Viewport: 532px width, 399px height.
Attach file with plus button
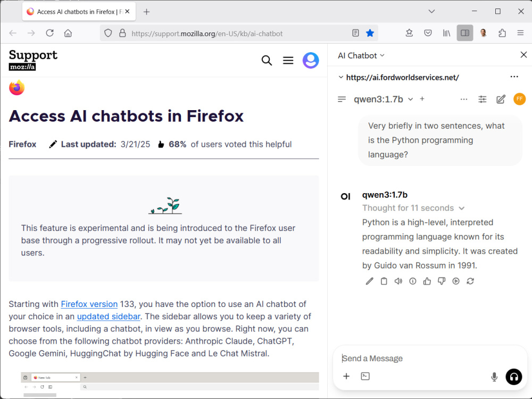(x=346, y=376)
